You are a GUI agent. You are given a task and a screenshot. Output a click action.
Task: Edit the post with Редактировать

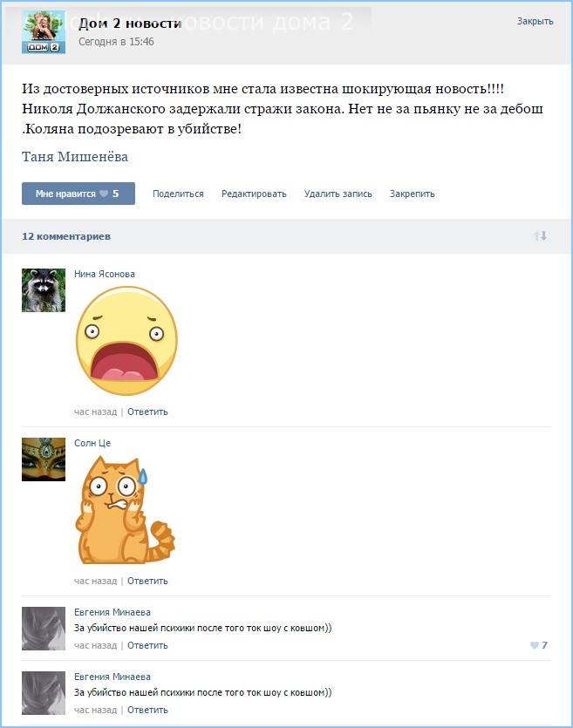[254, 194]
